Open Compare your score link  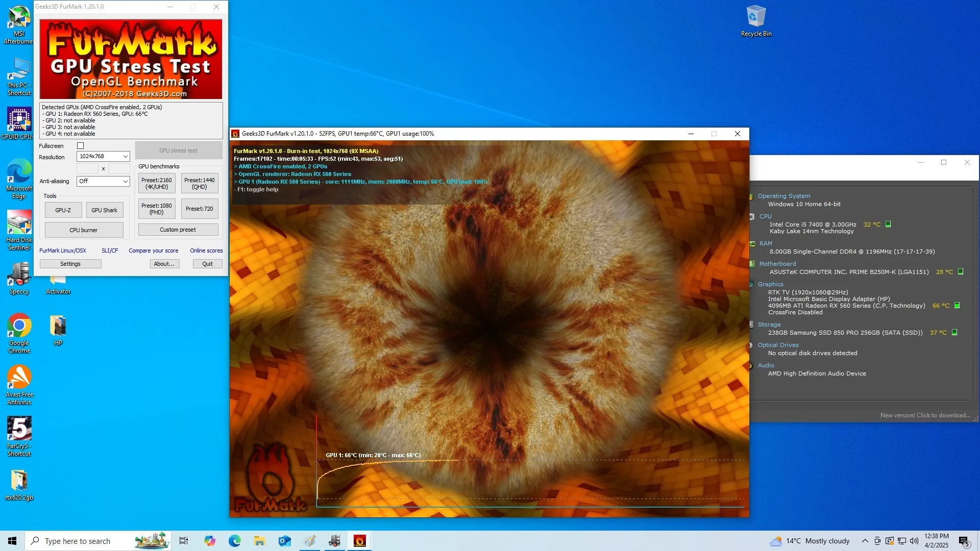tap(154, 251)
